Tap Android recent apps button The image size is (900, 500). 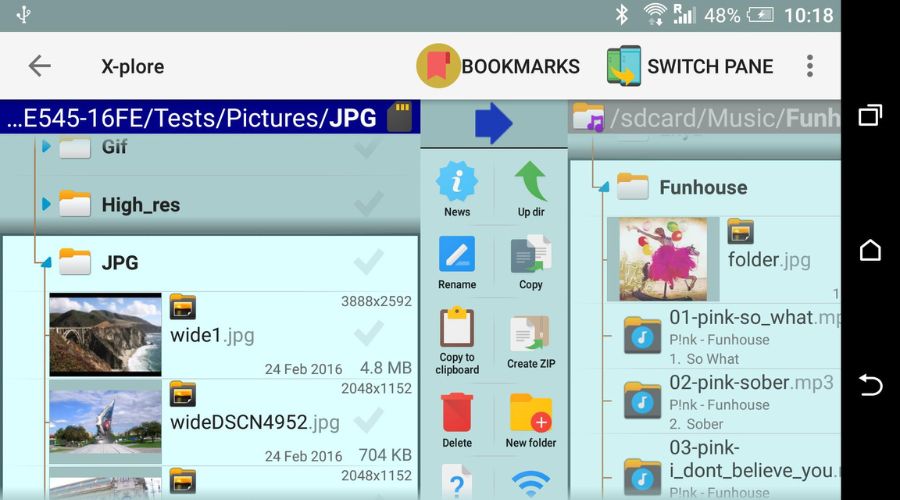[x=870, y=115]
